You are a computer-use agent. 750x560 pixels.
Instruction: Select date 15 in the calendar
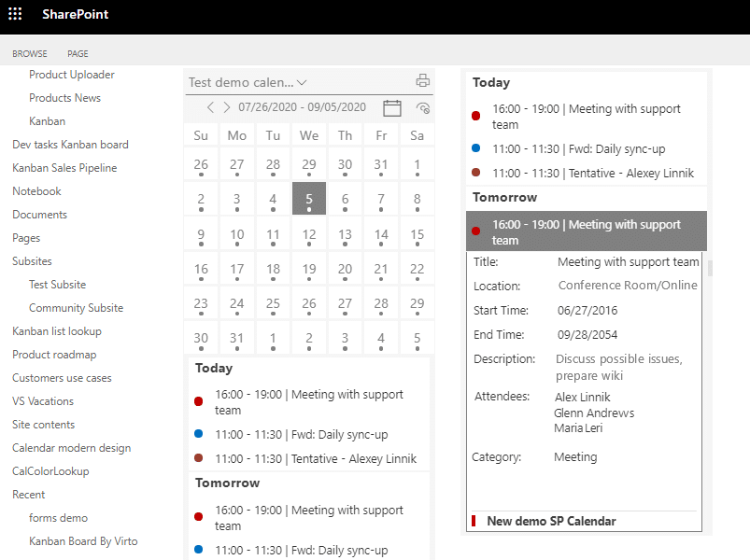tap(417, 233)
